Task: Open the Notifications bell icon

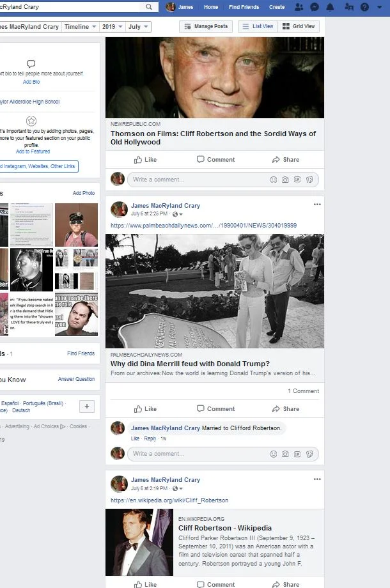Action: tap(330, 7)
